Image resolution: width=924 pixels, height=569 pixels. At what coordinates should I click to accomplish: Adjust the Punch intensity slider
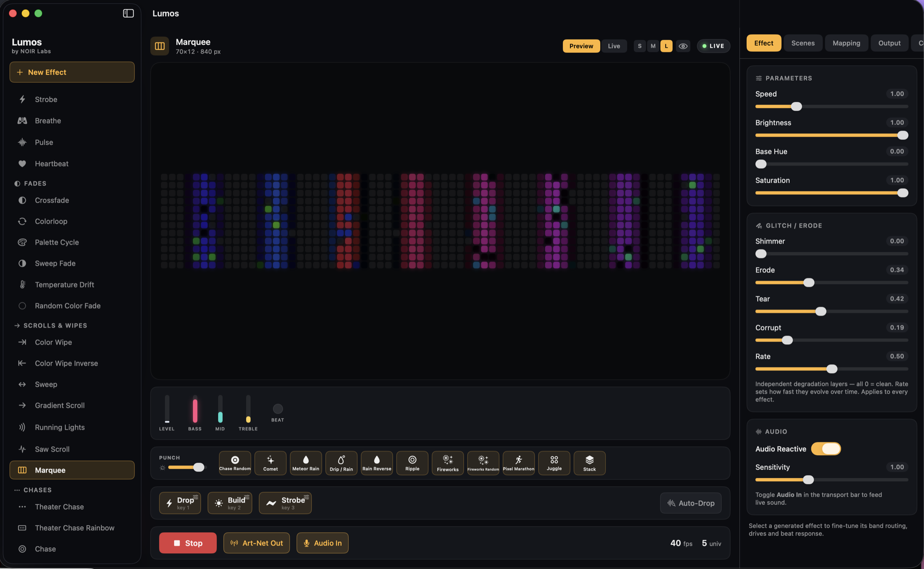pos(186,467)
